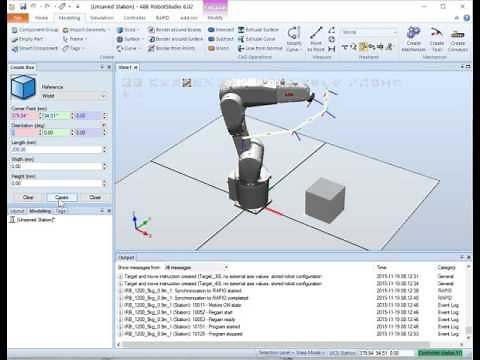The width and height of the screenshot is (480, 360).
Task: Click Extrude Surface
Action: point(258,30)
